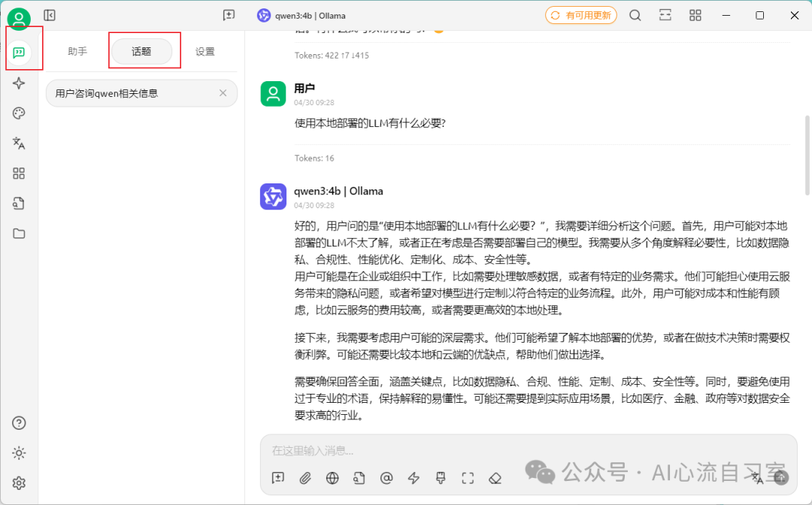Click the 04/30 09:28 timestamp under 用户
The height and width of the screenshot is (505, 812).
click(x=314, y=102)
